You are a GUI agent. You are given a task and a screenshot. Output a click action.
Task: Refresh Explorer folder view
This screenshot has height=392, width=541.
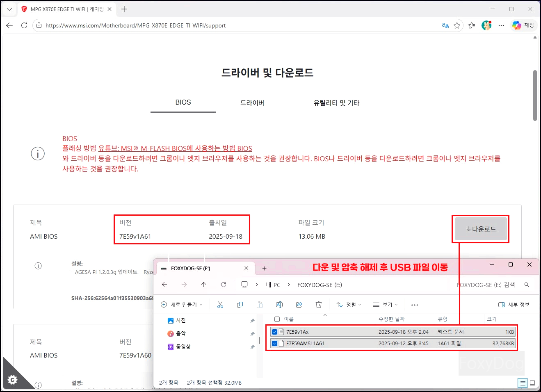point(224,285)
